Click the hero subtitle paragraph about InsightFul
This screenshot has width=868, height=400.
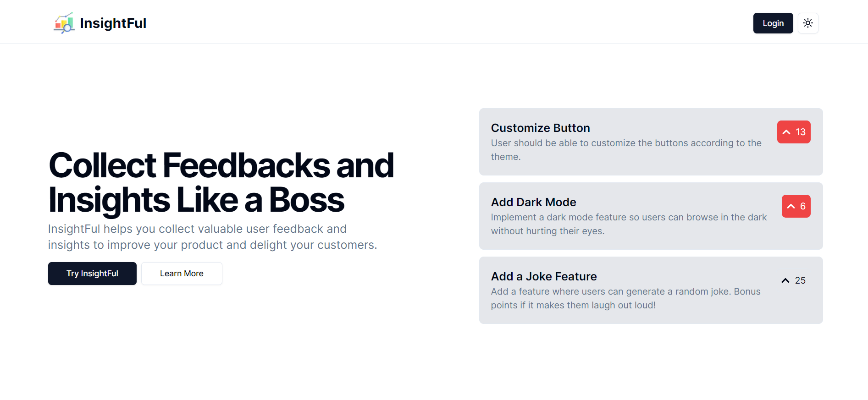[x=212, y=237]
